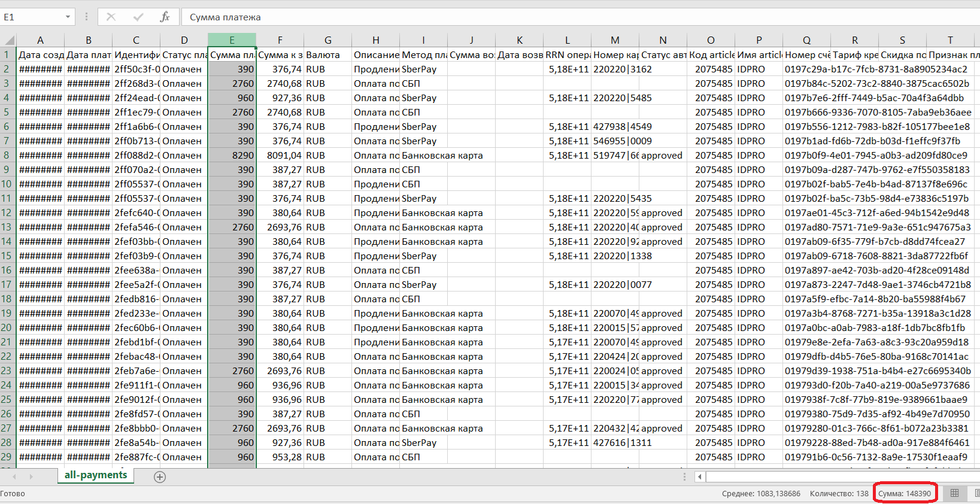Open the Name Box dropdown arrow
The width and height of the screenshot is (980, 504).
pyautogui.click(x=68, y=17)
